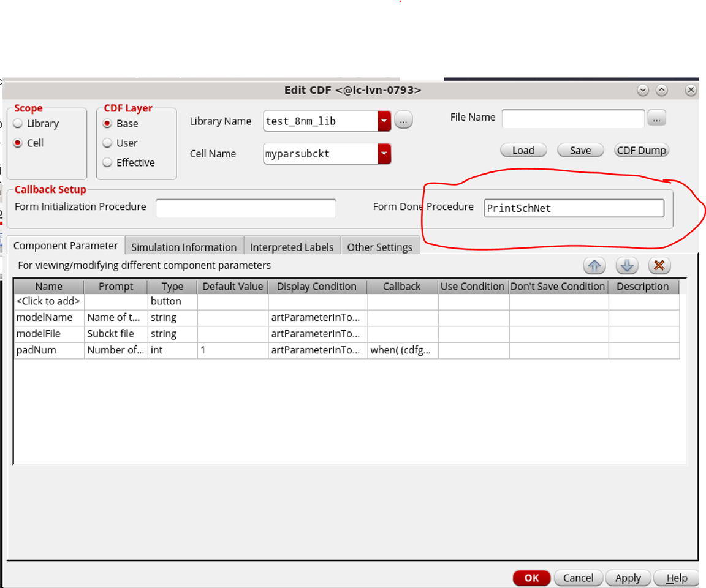The width and height of the screenshot is (706, 588).
Task: Click the red OK button
Action: (531, 578)
